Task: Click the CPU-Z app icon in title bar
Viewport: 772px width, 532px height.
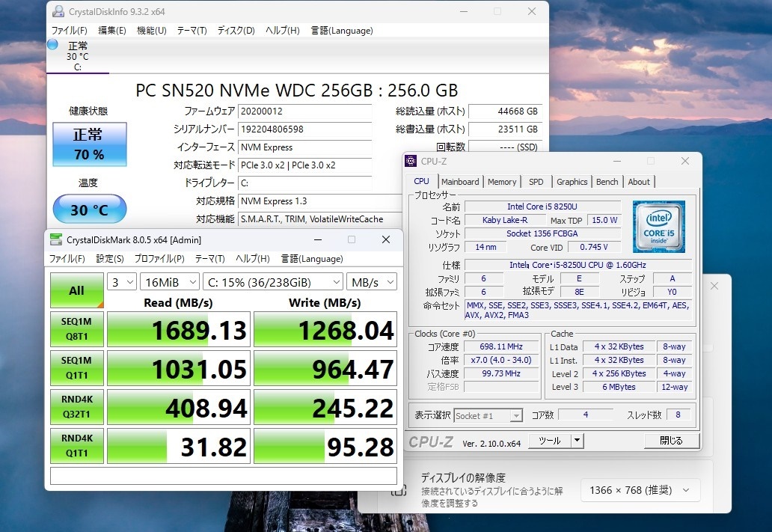Action: tap(411, 161)
